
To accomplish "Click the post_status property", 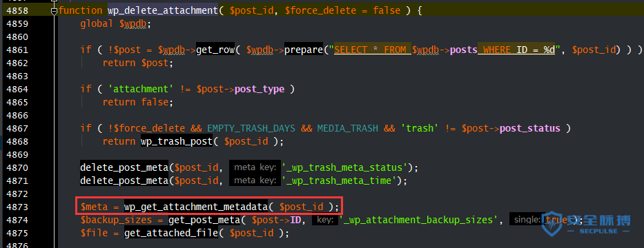I will point(530,128).
